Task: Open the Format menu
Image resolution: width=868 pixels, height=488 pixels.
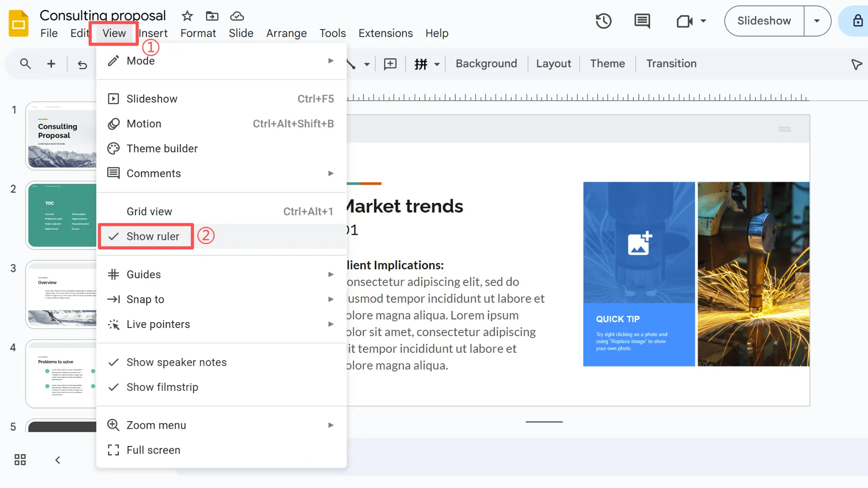Action: pos(198,33)
